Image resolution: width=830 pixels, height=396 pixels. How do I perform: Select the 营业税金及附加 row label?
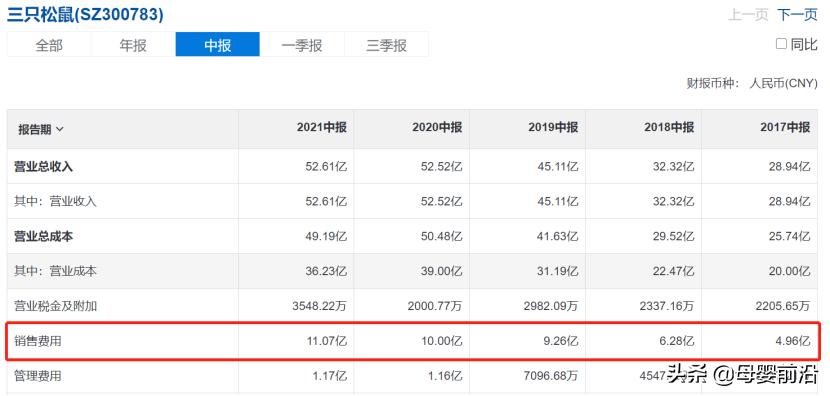(56, 306)
